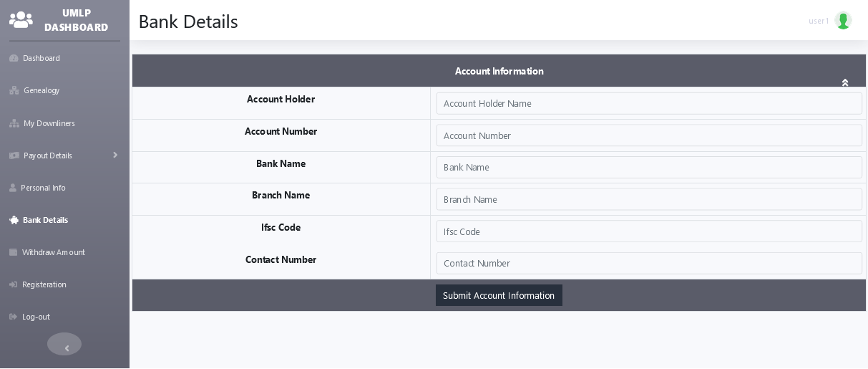This screenshot has height=369, width=868.
Task: Click the Log-out exit icon
Action: coord(13,317)
